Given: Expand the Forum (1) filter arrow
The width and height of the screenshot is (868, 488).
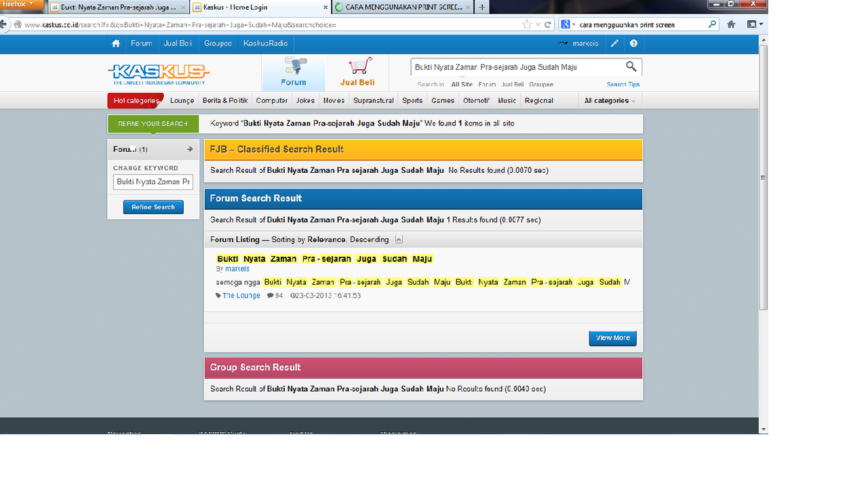Looking at the screenshot, I should click(190, 149).
